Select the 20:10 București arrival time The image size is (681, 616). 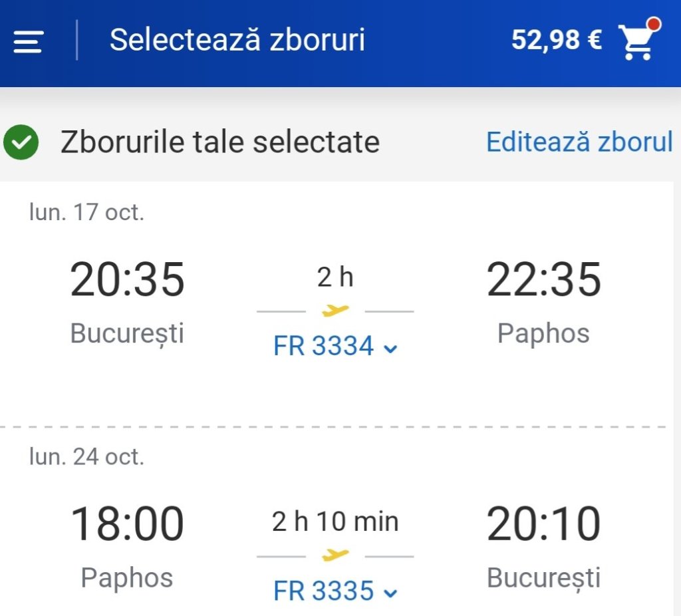tap(543, 524)
